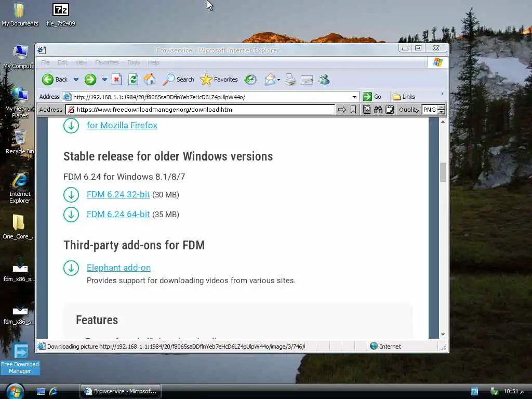This screenshot has height=399, width=532.
Task: Select the Recycle Bin desktop icon
Action: click(x=20, y=142)
